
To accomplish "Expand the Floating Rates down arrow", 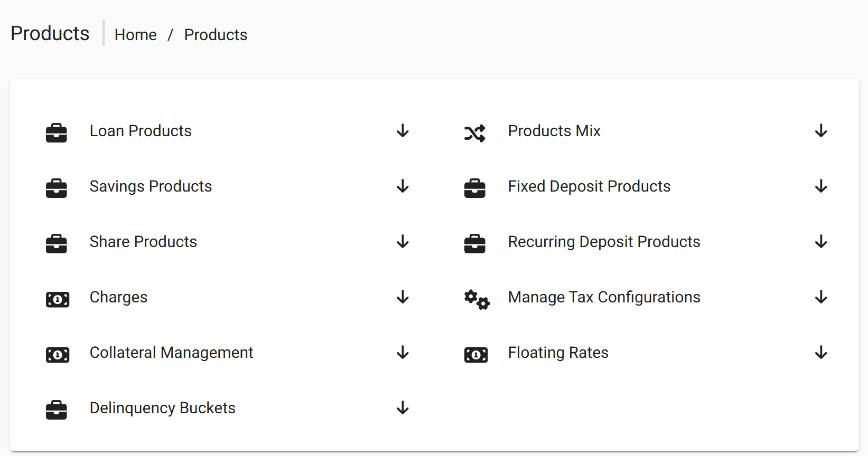I will (821, 353).
